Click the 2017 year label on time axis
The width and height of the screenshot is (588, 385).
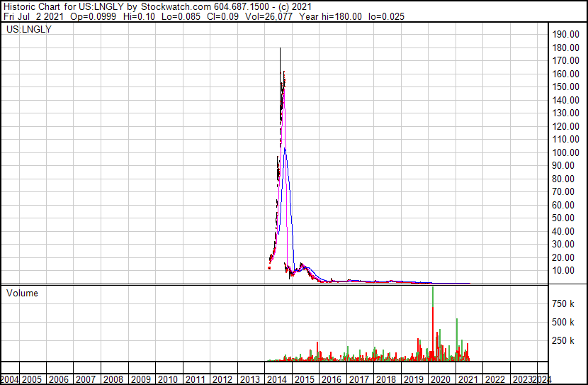coord(359,380)
